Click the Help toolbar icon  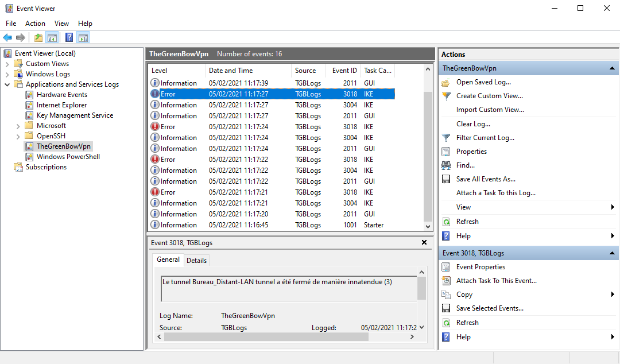click(x=69, y=38)
